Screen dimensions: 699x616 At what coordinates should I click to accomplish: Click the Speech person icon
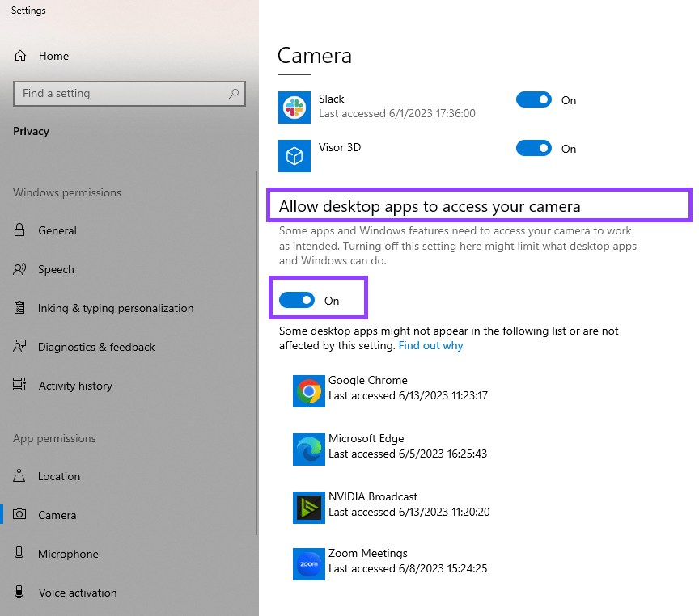[x=19, y=269]
